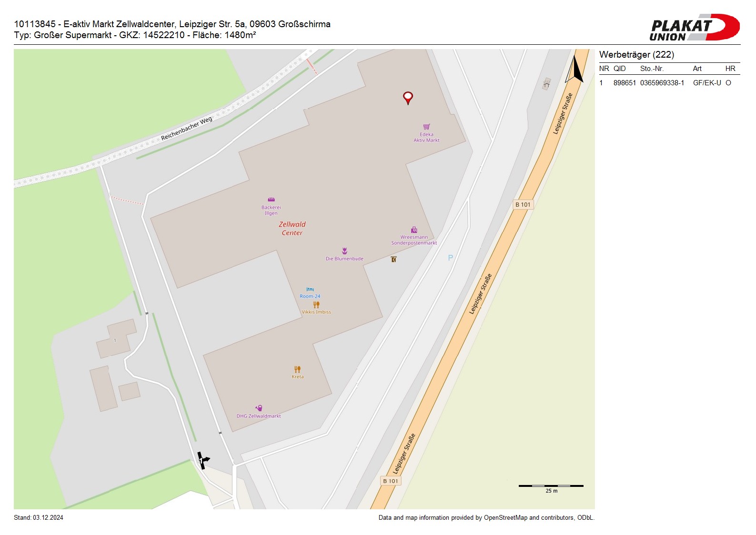Screen dimensions: 756x535
Task: Select the Zellwald Center map label
Action: coord(292,229)
